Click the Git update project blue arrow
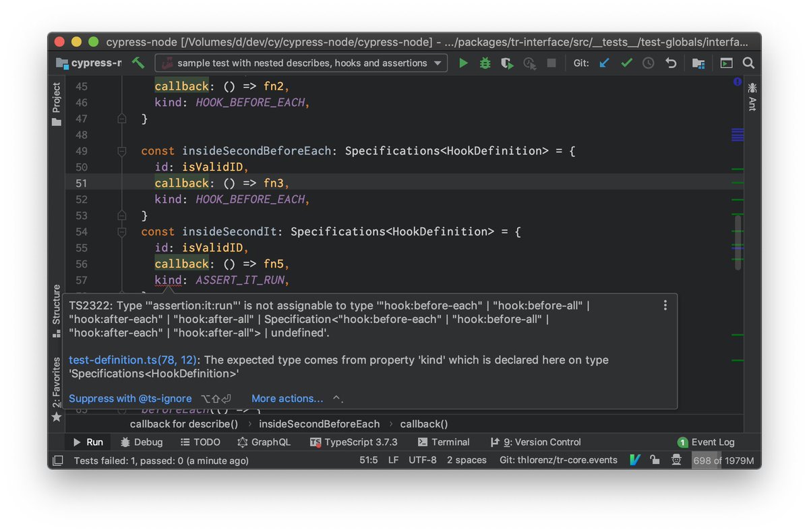 coord(604,63)
